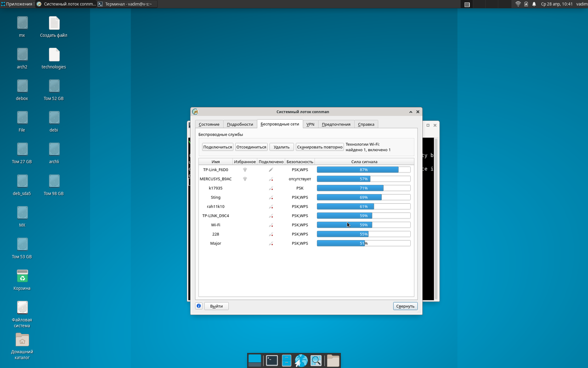This screenshot has height=368, width=588.
Task: Select the debi drive desktop icon
Action: pyautogui.click(x=54, y=118)
